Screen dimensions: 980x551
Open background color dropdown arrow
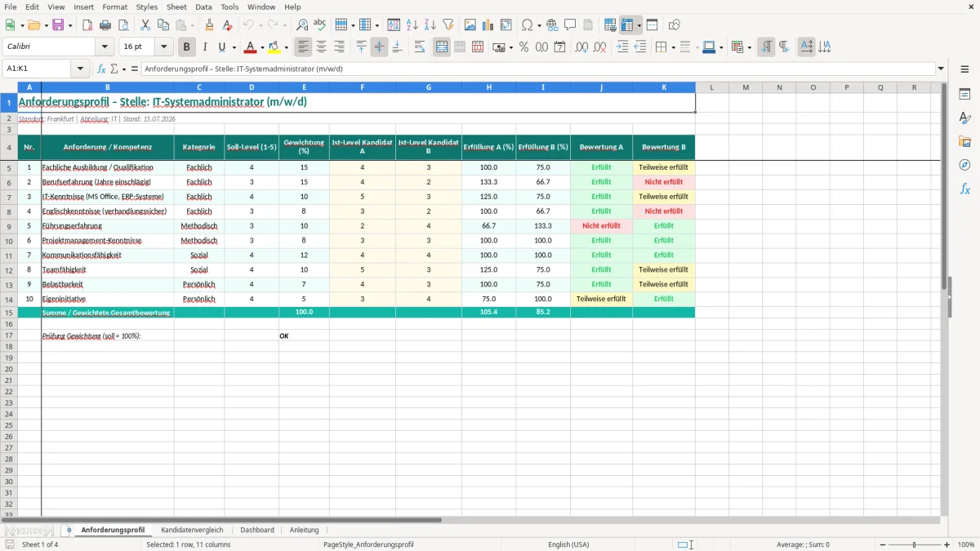coord(286,47)
